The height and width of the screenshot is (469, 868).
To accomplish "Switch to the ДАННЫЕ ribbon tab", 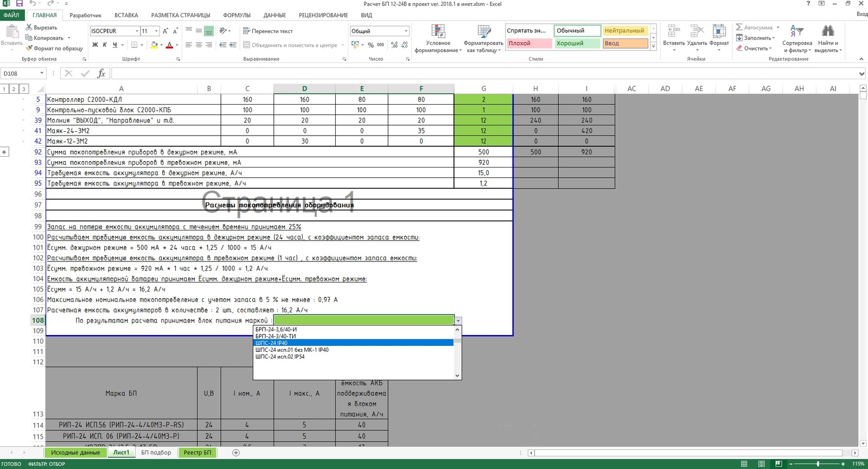I will [x=275, y=15].
